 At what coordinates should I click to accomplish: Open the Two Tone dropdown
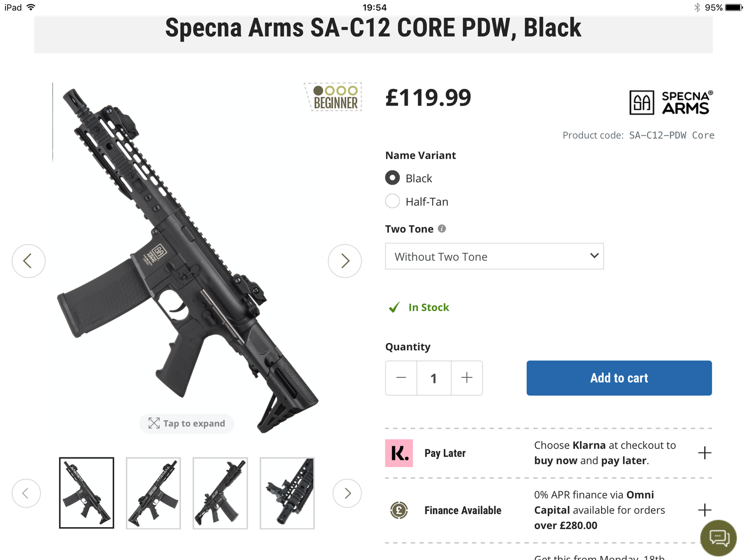click(x=494, y=256)
